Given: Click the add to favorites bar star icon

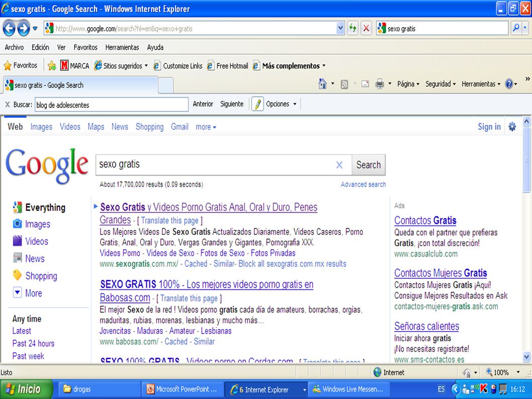Looking at the screenshot, I should (x=52, y=65).
